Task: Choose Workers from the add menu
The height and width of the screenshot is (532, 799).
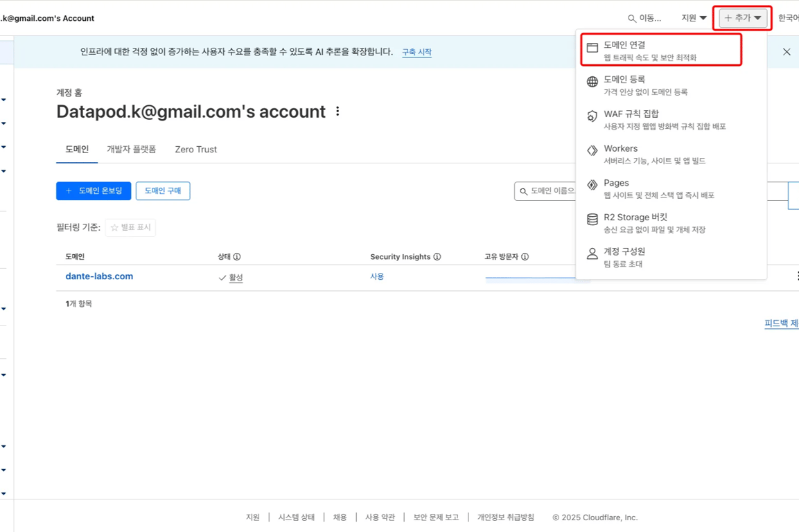Action: (x=671, y=154)
